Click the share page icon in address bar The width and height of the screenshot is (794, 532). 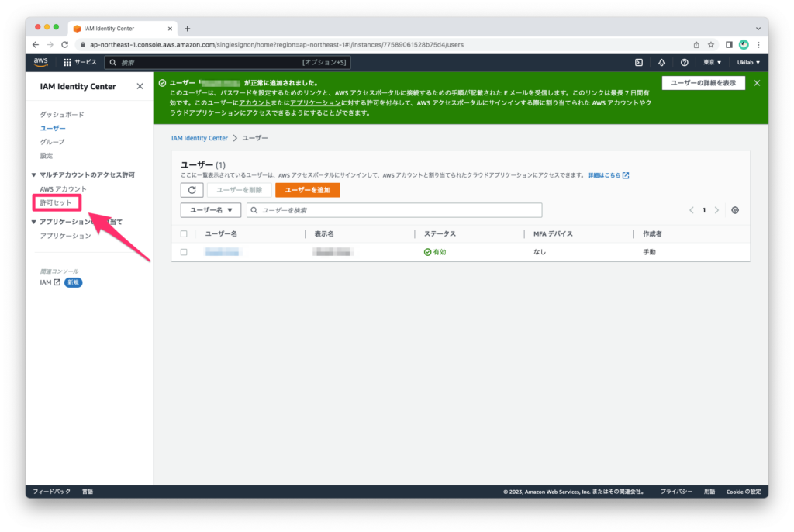(x=696, y=44)
